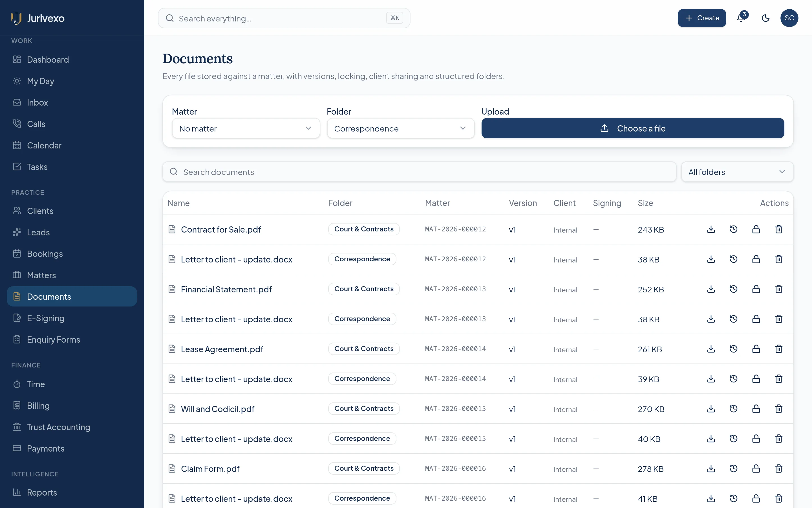Download Financial Statement.pdf

[x=711, y=289]
